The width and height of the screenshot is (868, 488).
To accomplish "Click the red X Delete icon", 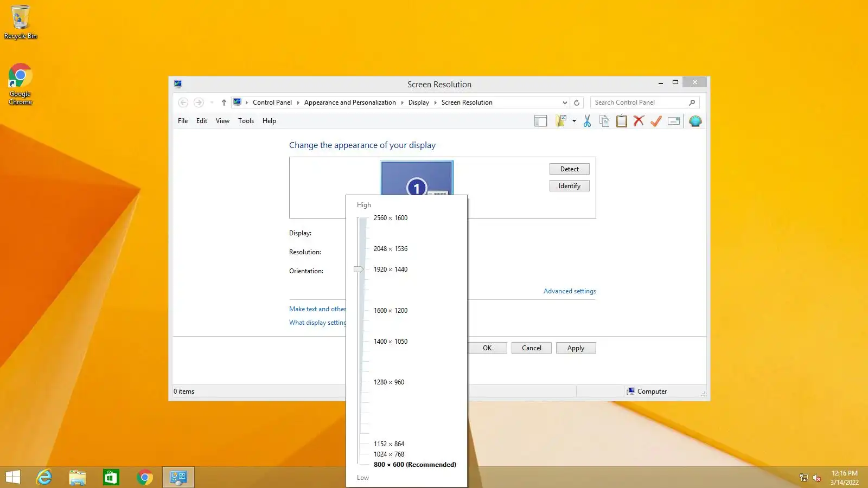I will [x=639, y=121].
